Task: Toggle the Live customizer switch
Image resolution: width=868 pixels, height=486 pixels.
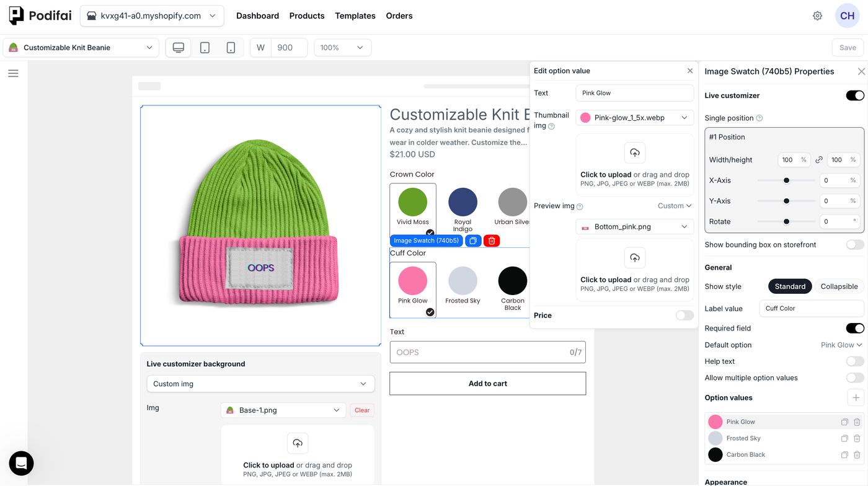Action: click(855, 95)
